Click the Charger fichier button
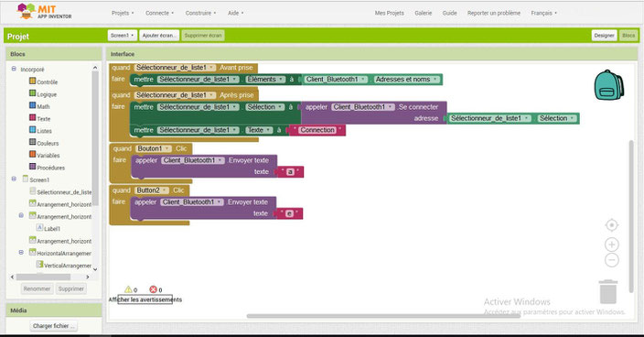This screenshot has height=337, width=644. pyautogui.click(x=54, y=325)
